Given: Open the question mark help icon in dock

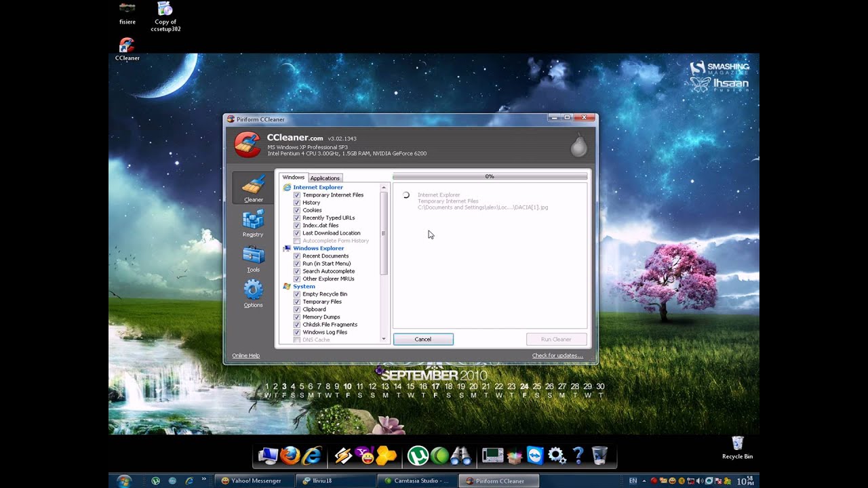Looking at the screenshot, I should [x=578, y=455].
